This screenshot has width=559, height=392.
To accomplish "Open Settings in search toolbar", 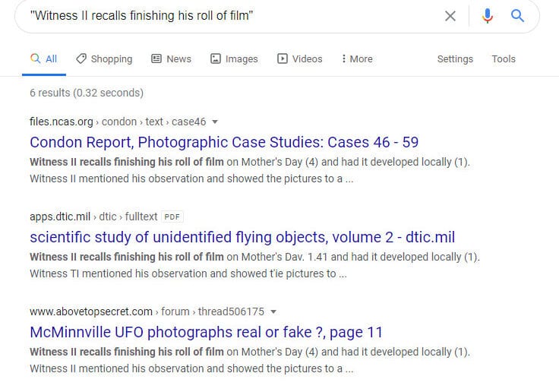I will point(455,58).
